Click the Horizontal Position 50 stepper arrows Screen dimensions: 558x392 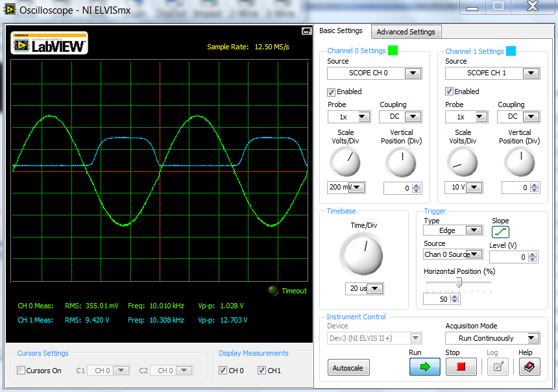(454, 299)
